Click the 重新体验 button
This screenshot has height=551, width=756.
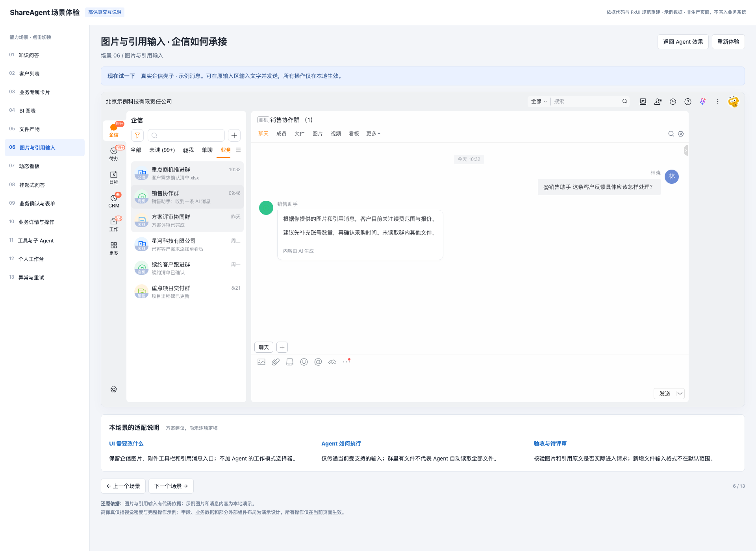tap(728, 42)
